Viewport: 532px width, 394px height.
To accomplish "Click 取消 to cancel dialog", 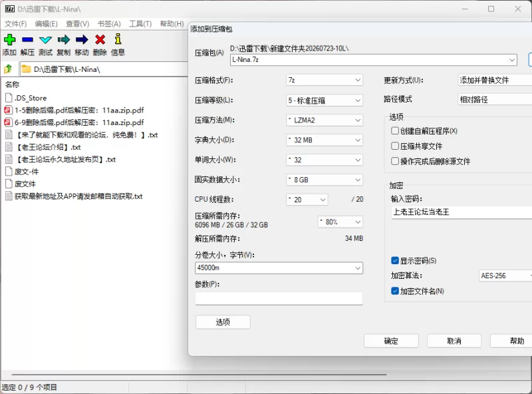I will coord(454,341).
